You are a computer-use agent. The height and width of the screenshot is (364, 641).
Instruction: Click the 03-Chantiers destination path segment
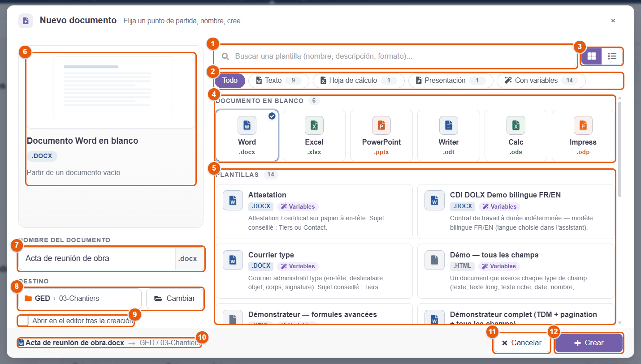(79, 298)
